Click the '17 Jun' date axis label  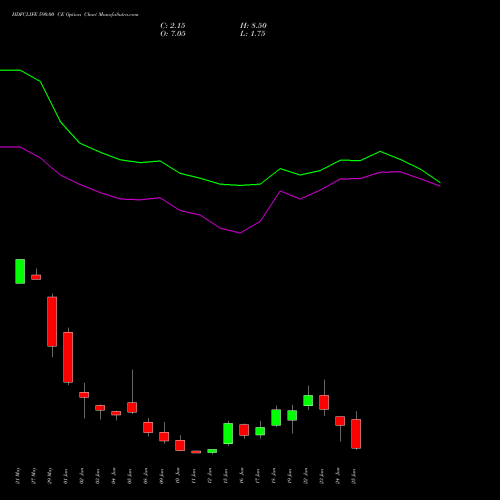click(x=258, y=476)
